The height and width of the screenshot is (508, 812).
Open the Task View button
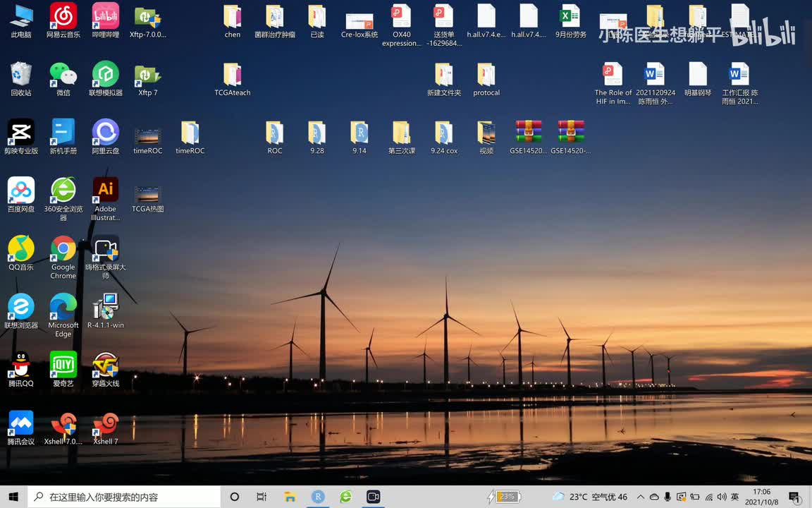262,497
